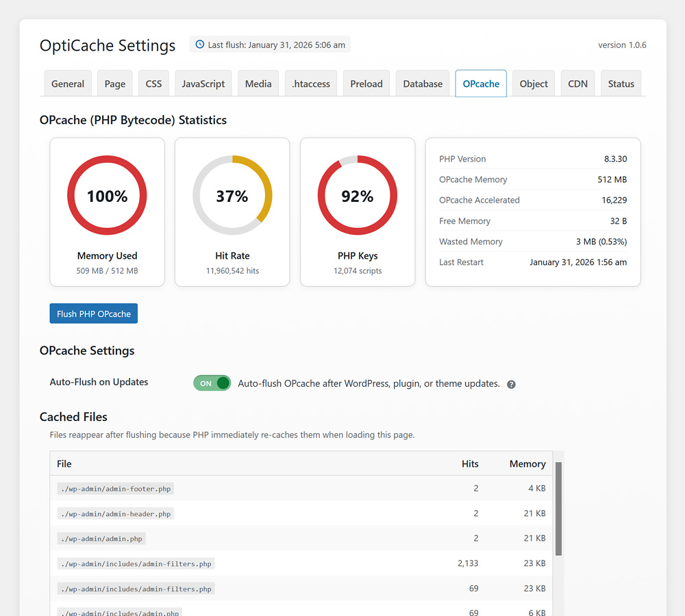Viewport: 685px width, 616px height.
Task: Click the PHP Version value 8.3.30
Action: click(615, 159)
